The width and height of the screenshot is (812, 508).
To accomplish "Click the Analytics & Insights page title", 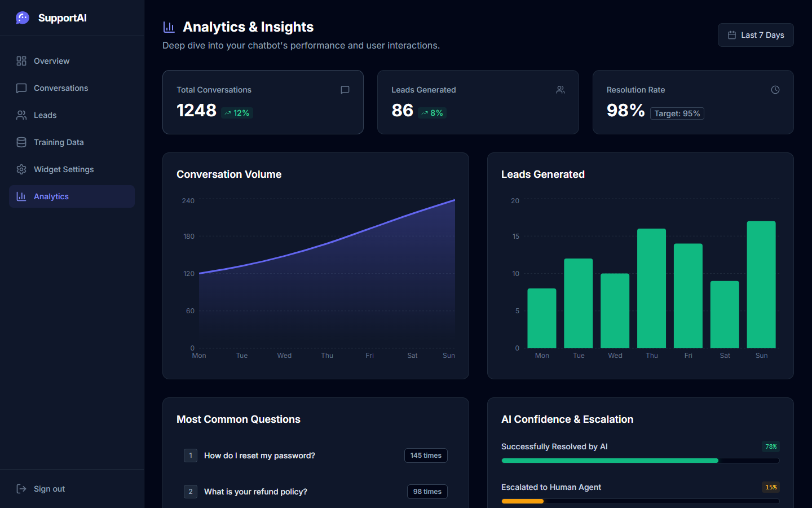I will 248,27.
